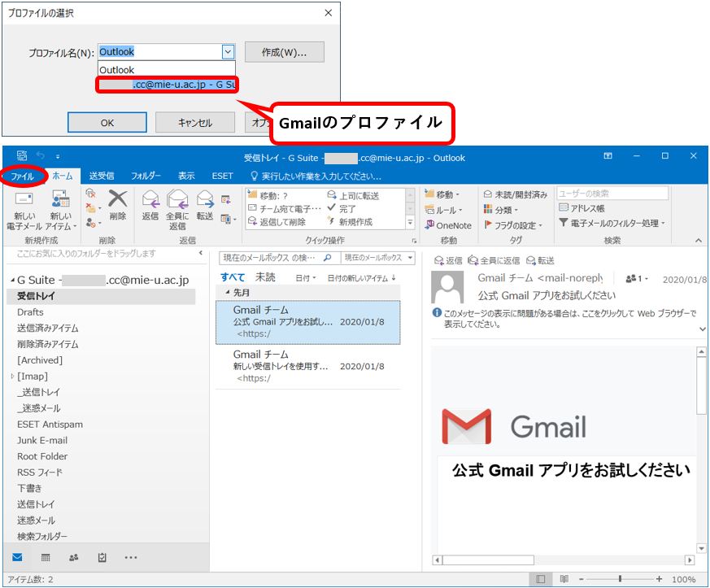Click the 実行したい作業を入力してください box

click(316, 176)
